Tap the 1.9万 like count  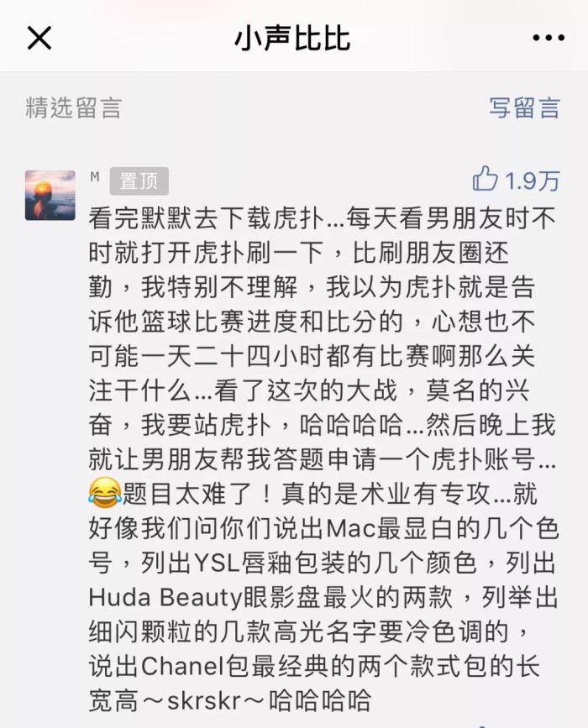pos(533,181)
